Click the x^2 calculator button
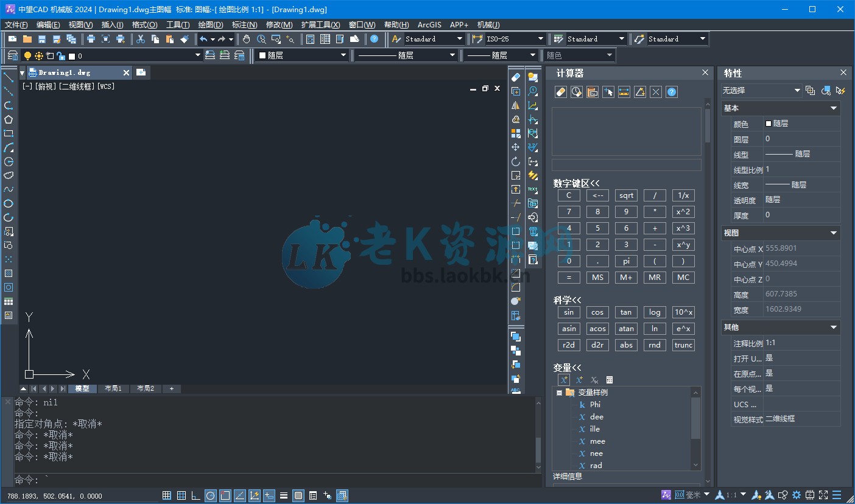The image size is (855, 504). pos(683,212)
